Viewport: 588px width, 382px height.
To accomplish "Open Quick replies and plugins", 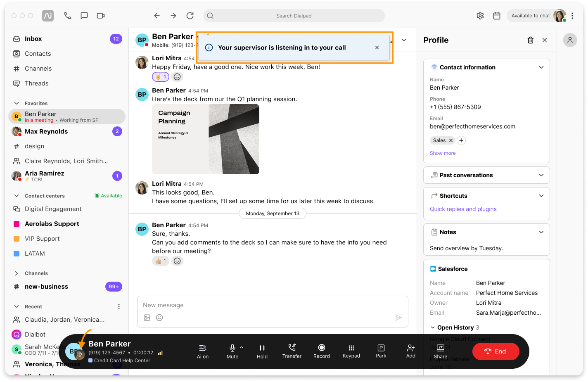I will (x=463, y=209).
